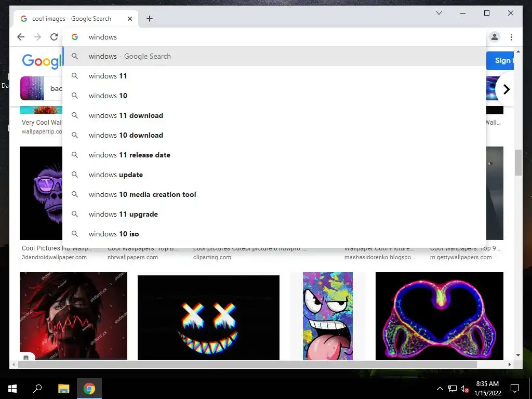Screen dimensions: 532x399
Task: Go back with the browser back arrow
Action: point(21,37)
